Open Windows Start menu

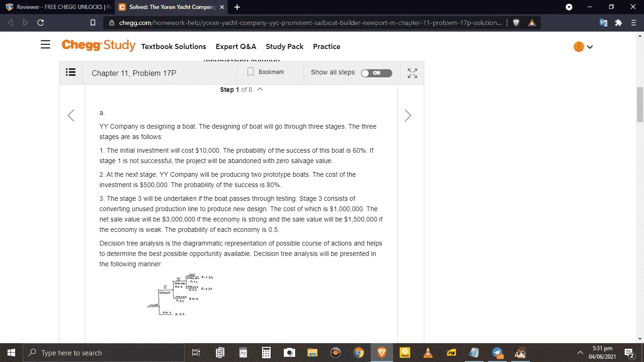[x=11, y=353]
